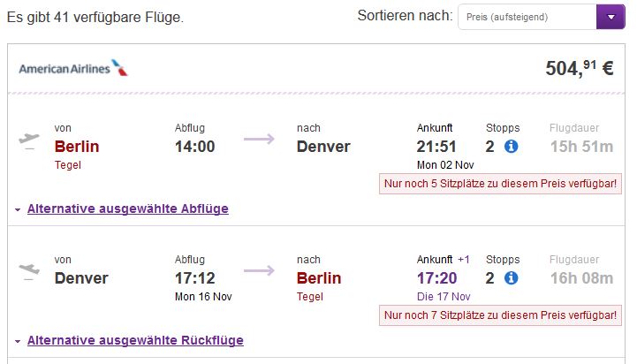
Task: Click the departing plane icon by Berlin
Action: 29,141
